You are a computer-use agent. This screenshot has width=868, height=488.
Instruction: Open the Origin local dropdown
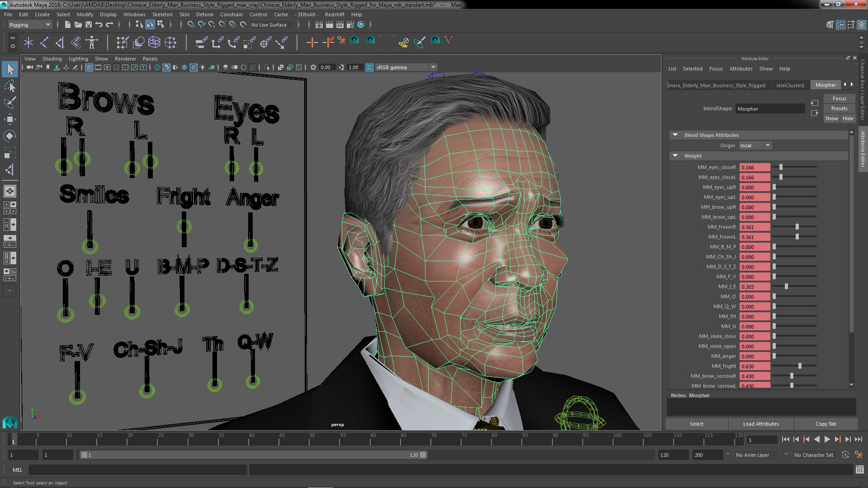click(x=755, y=145)
